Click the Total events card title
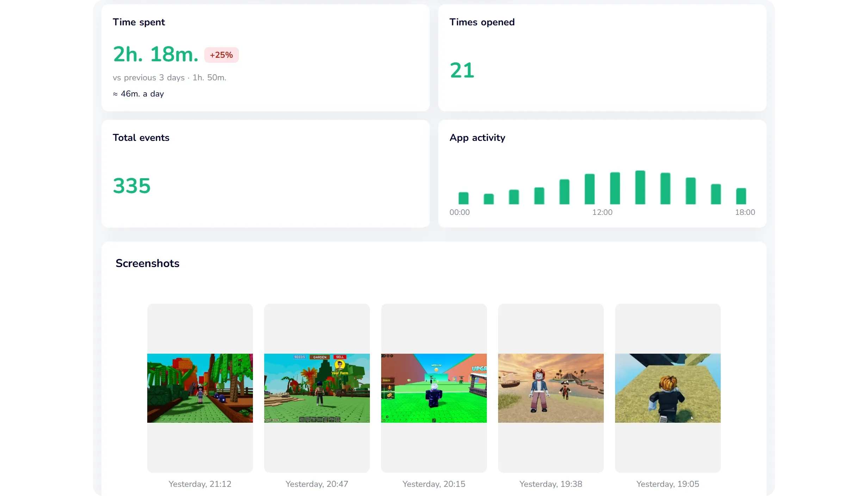 [x=141, y=138]
